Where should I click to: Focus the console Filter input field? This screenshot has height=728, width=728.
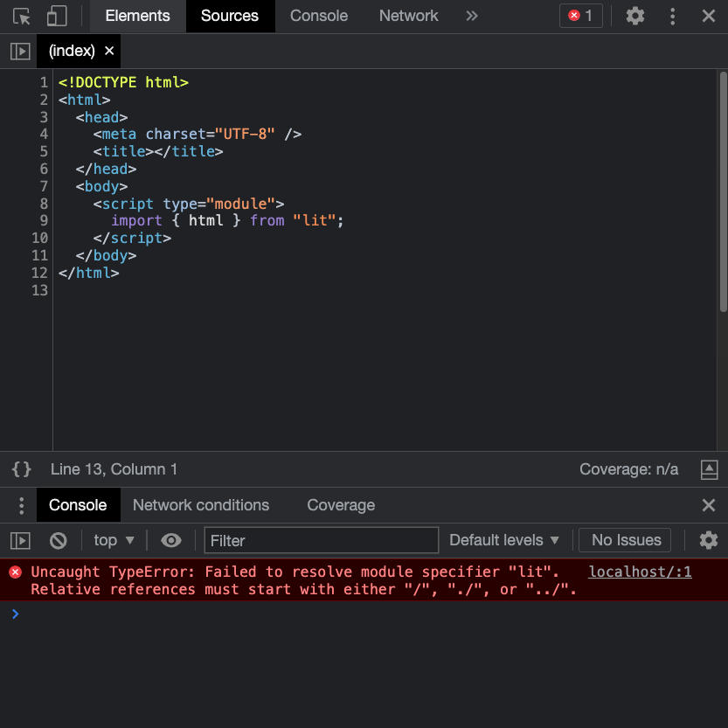[322, 540]
